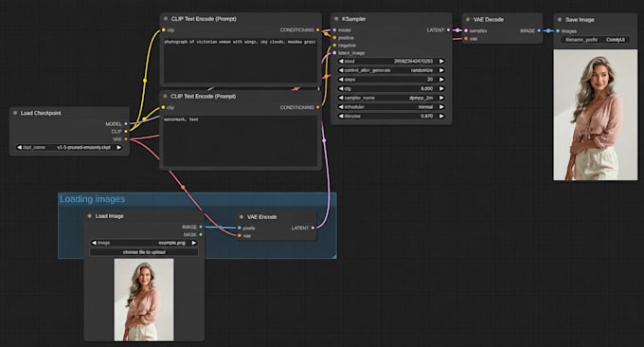
Task: Decrease seed value with its left arrow
Action: pos(341,62)
